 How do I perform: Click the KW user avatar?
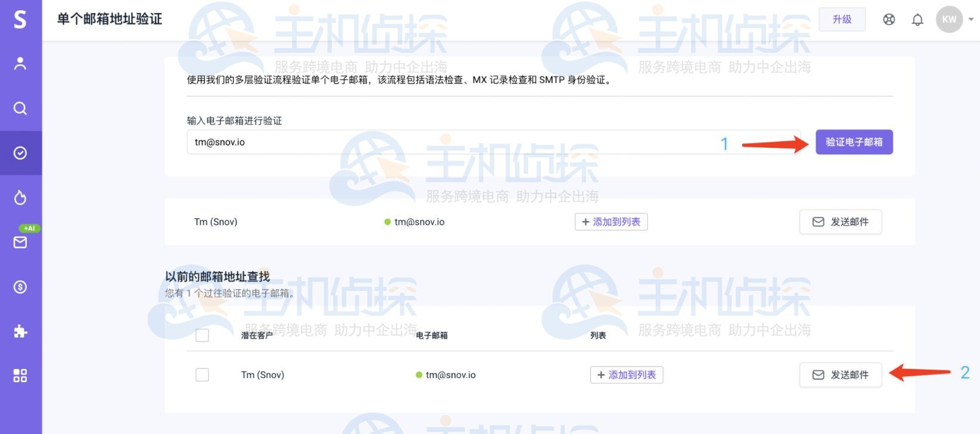[949, 20]
